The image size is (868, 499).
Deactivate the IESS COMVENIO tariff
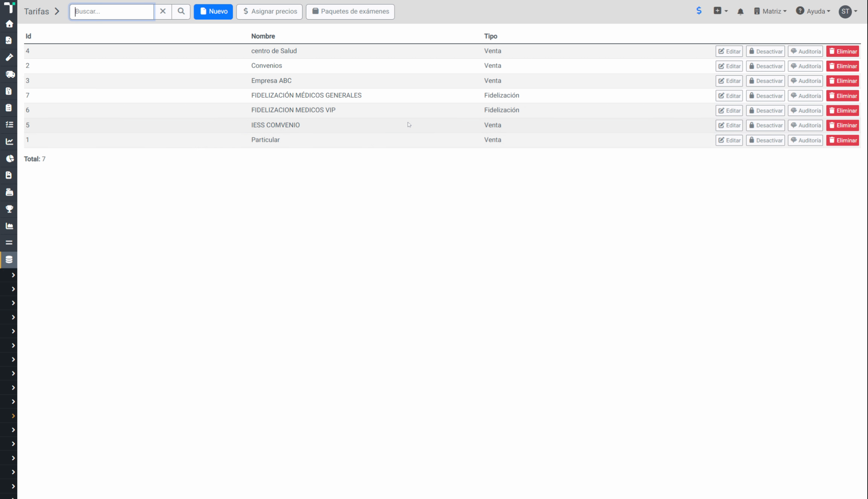coord(765,125)
